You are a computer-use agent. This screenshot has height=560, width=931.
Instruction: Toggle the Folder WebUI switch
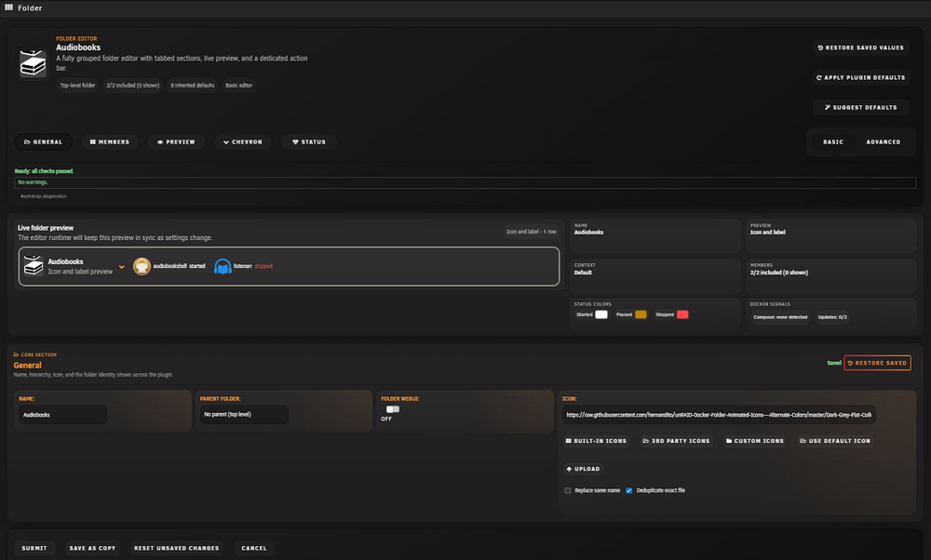click(x=393, y=409)
